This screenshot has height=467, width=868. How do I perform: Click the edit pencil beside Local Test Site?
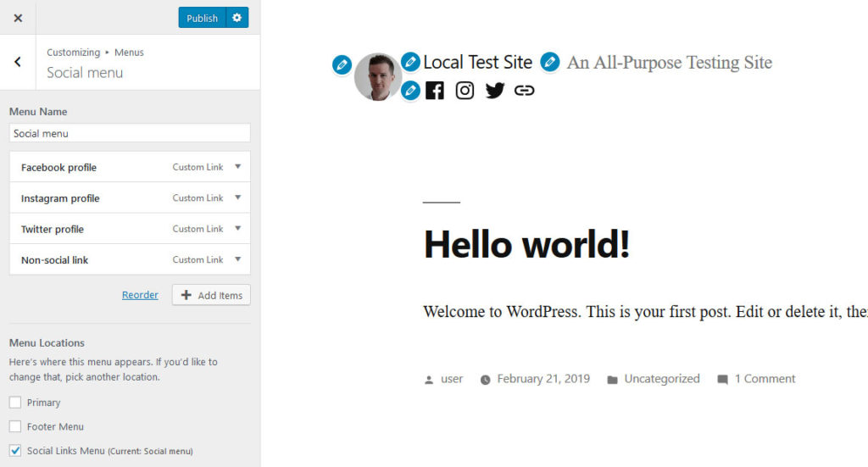tap(410, 62)
